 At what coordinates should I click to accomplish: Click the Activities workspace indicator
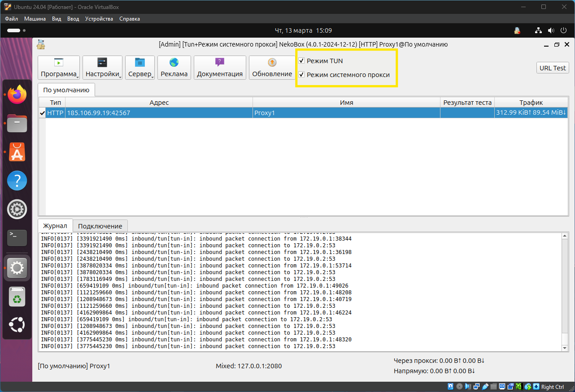[16, 30]
